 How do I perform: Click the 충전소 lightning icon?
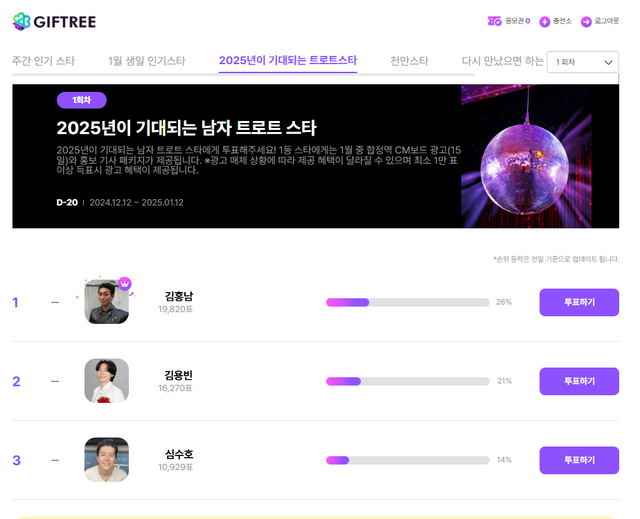pyautogui.click(x=544, y=22)
